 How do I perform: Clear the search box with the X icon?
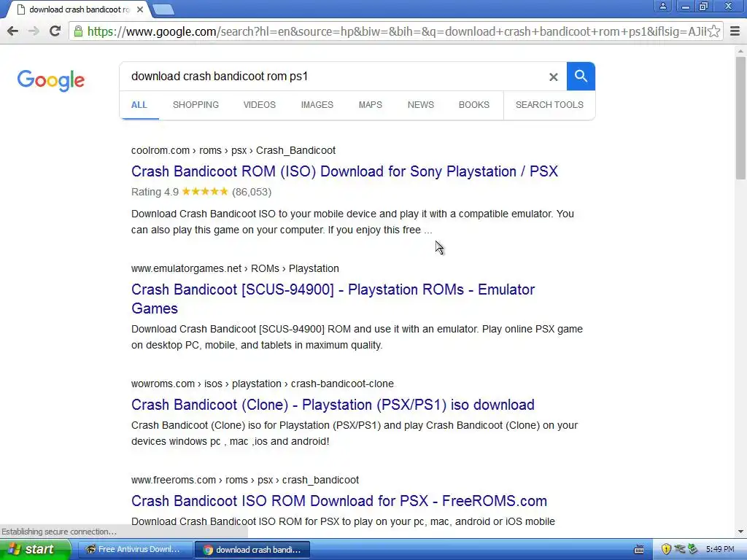553,77
